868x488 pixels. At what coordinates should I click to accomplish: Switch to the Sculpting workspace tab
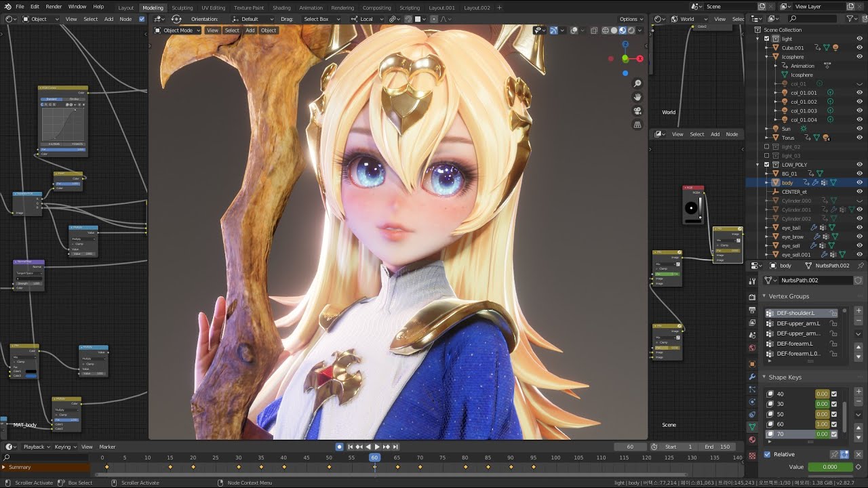tap(182, 7)
